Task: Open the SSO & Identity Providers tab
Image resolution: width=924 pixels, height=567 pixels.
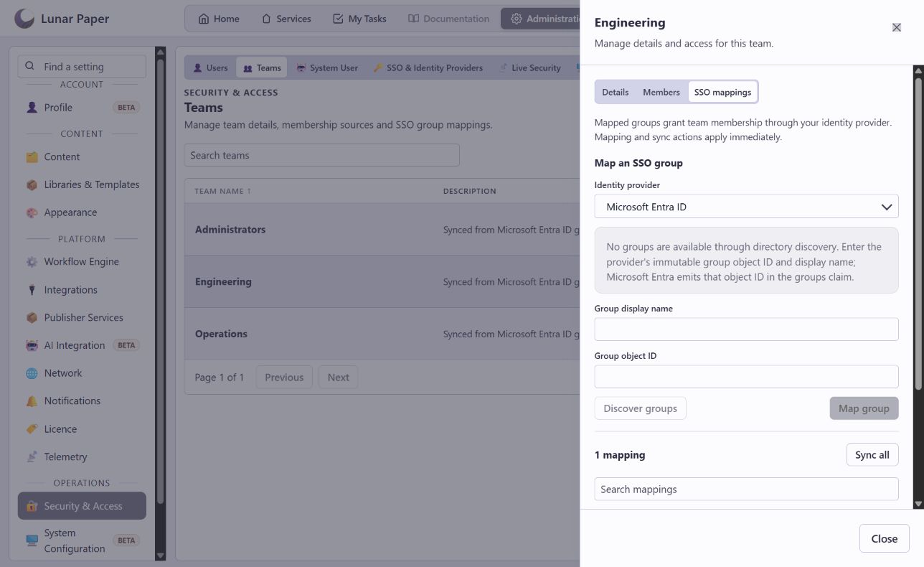Action: [x=428, y=67]
